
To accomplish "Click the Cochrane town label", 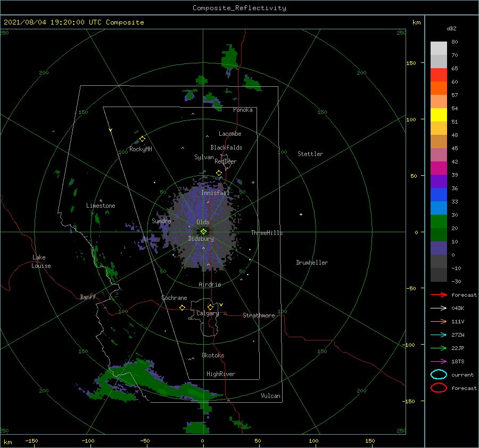I will 174,298.
